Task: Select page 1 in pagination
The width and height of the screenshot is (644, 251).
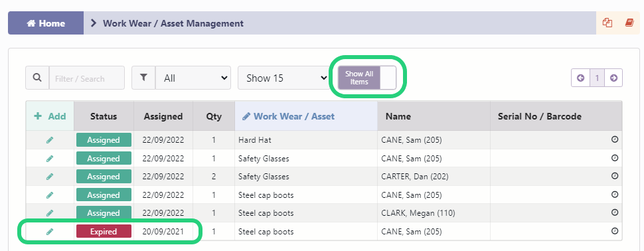Action: tap(597, 78)
